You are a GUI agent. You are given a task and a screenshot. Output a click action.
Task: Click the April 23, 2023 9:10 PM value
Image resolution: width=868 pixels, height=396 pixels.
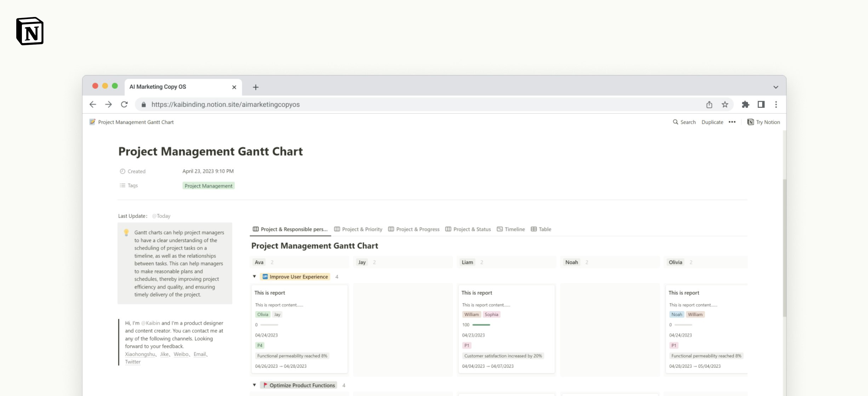pyautogui.click(x=208, y=171)
